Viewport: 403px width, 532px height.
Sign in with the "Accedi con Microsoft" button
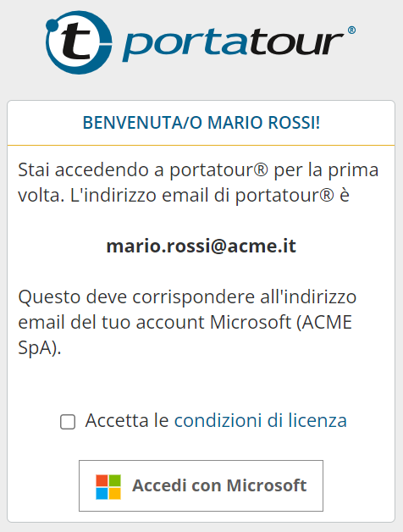coord(201,486)
